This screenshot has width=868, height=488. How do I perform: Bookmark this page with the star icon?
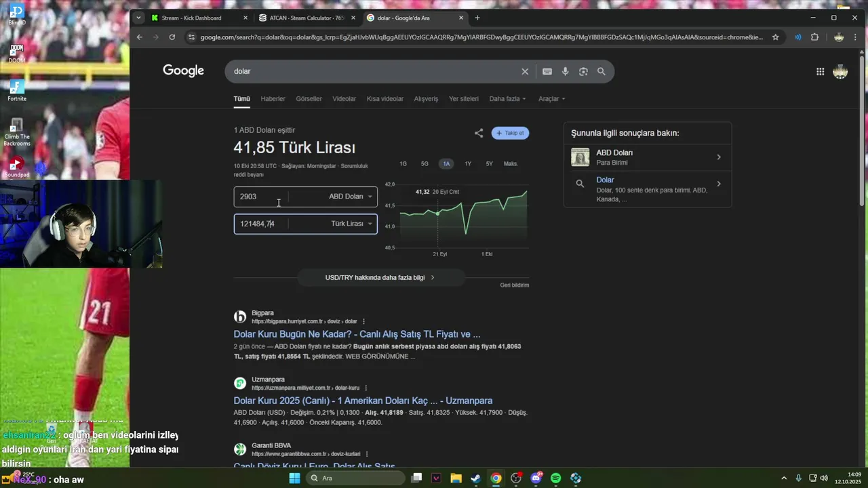[x=776, y=37]
